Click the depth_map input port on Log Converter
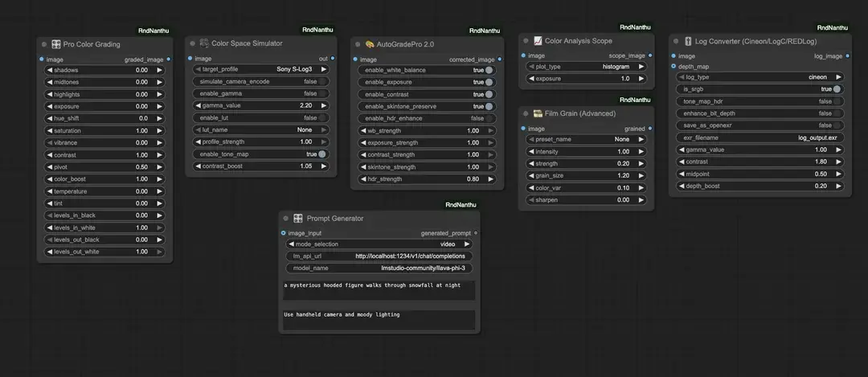 click(x=673, y=66)
